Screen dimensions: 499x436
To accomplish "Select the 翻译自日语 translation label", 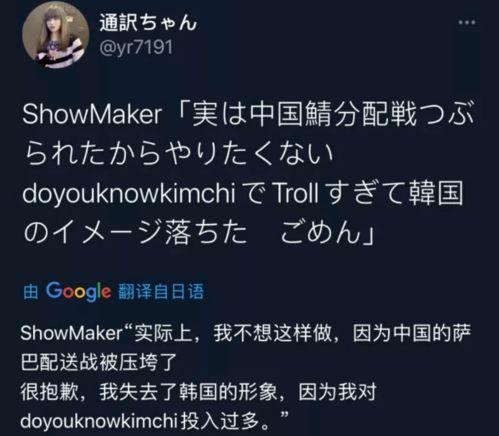I will pyautogui.click(x=161, y=292).
